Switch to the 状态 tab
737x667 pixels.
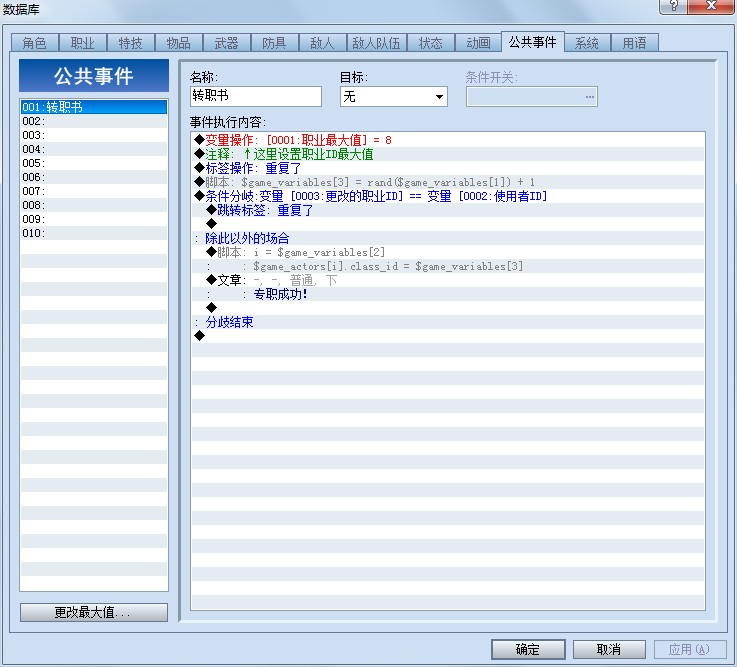[431, 43]
